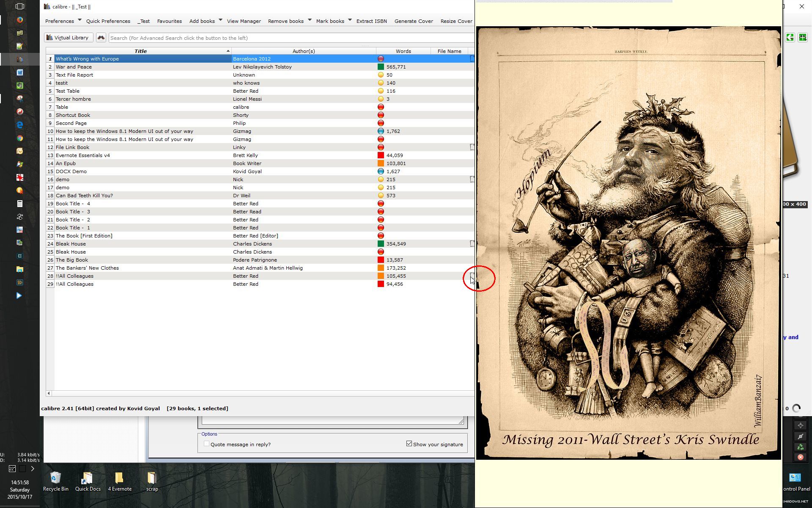This screenshot has width=812, height=508.
Task: Click Extract ISBN toolbar button
Action: 371,21
